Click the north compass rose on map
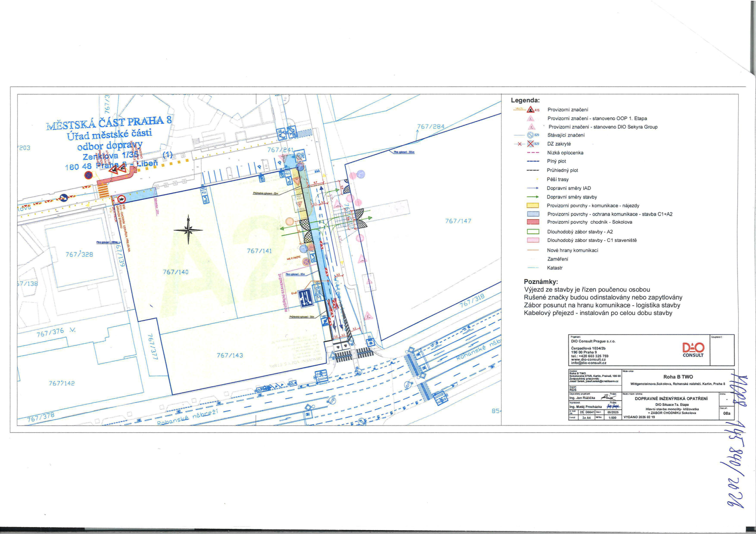Viewport: 756px width, 534px height. point(188,229)
